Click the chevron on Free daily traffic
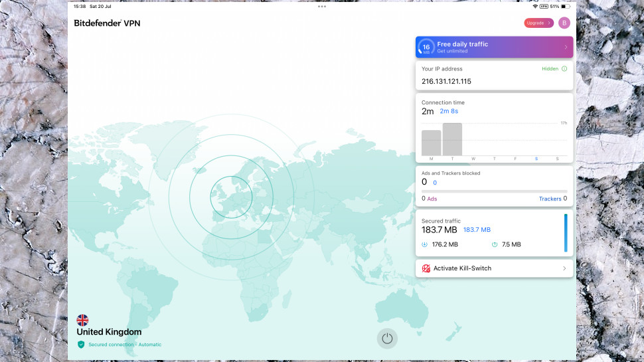 coord(566,47)
